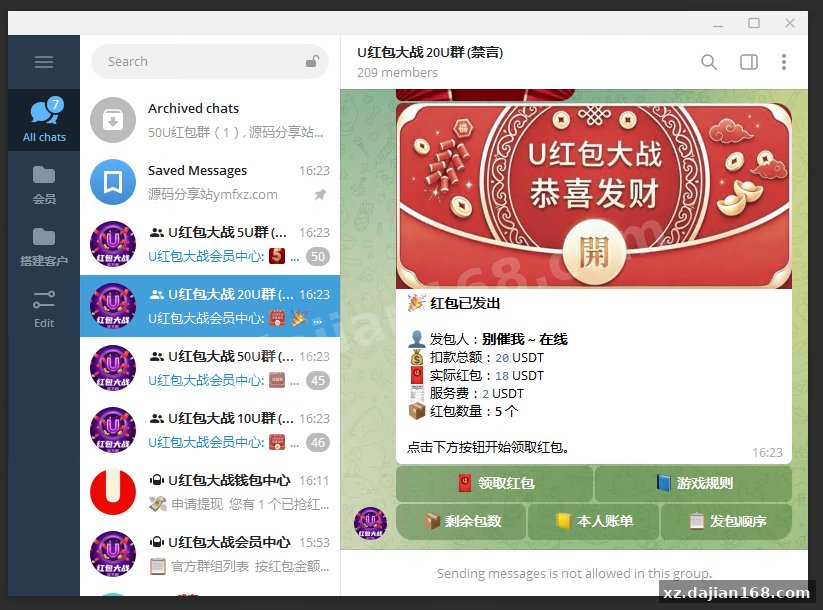Click the 10U群 group avatar
Image resolution: width=823 pixels, height=610 pixels.
pyautogui.click(x=113, y=430)
